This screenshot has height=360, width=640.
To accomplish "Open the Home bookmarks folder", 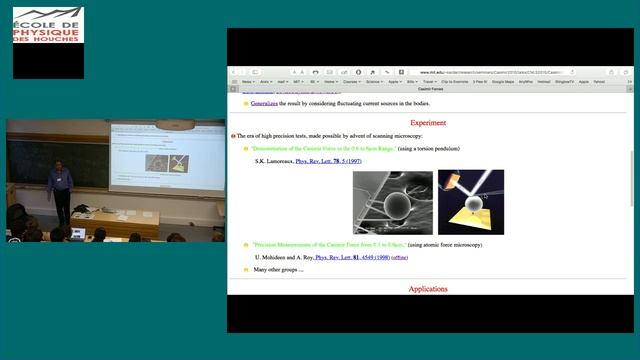I will point(331,82).
